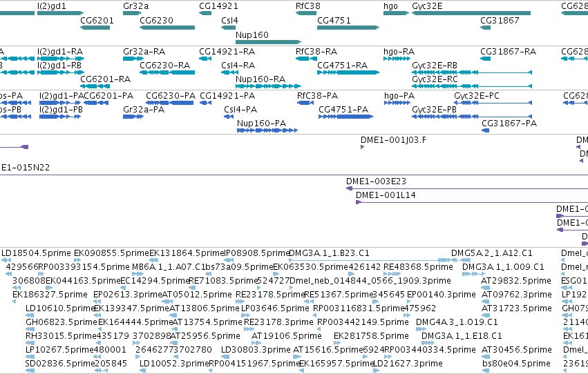
Task: Select the RH33015.5prime EST label
Action: 61,336
